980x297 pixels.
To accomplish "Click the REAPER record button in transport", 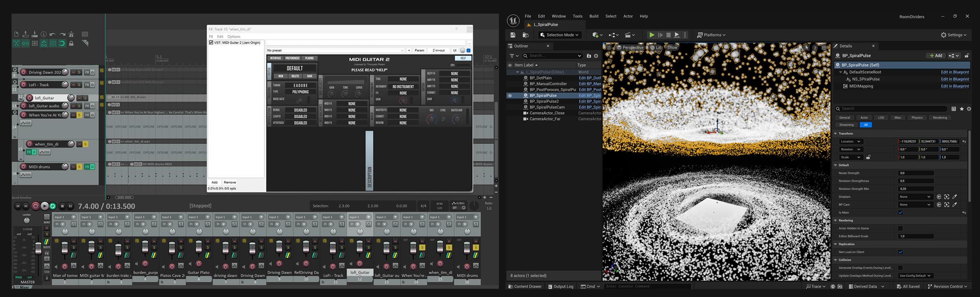I will [36, 206].
